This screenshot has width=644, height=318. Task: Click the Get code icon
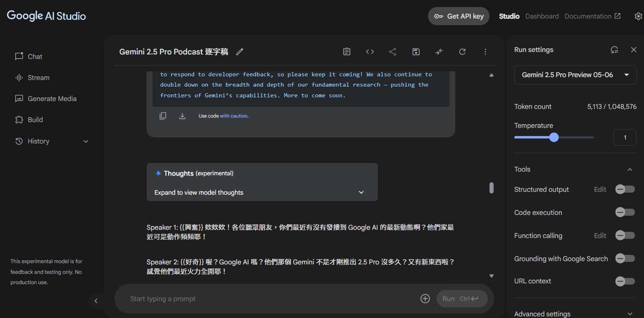click(x=370, y=52)
